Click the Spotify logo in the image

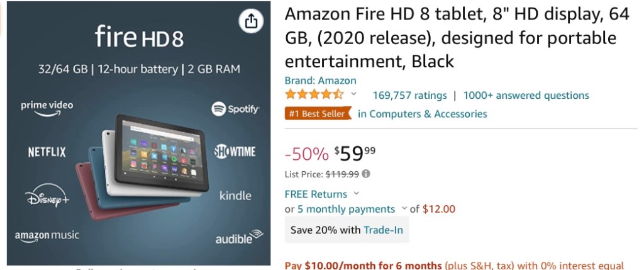click(236, 109)
